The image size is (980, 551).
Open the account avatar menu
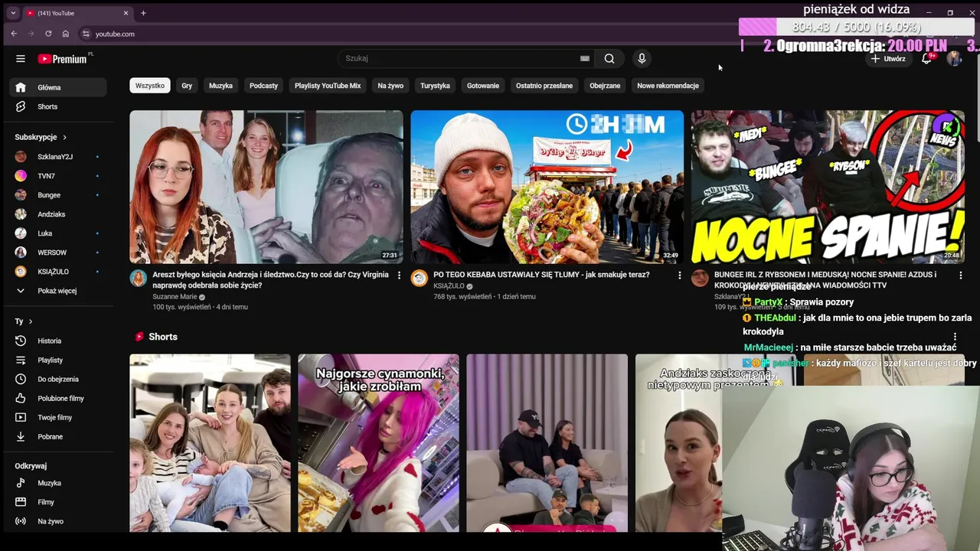tap(954, 58)
